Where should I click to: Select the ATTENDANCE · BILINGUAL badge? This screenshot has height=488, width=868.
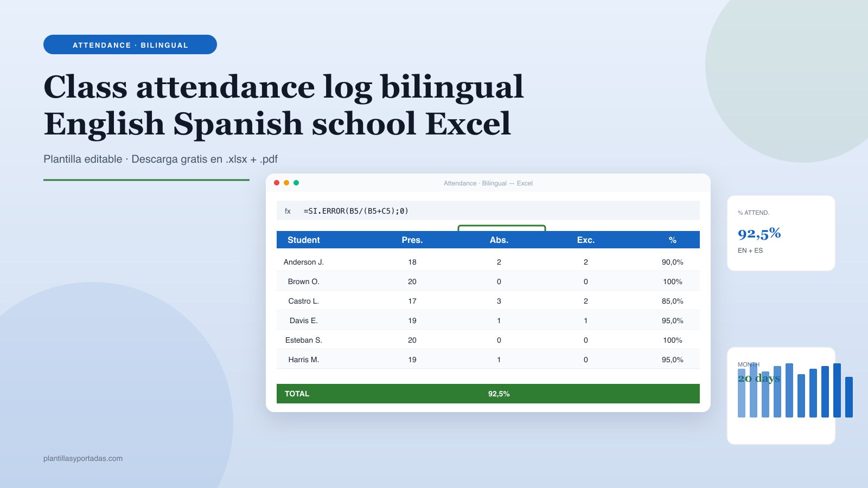130,44
